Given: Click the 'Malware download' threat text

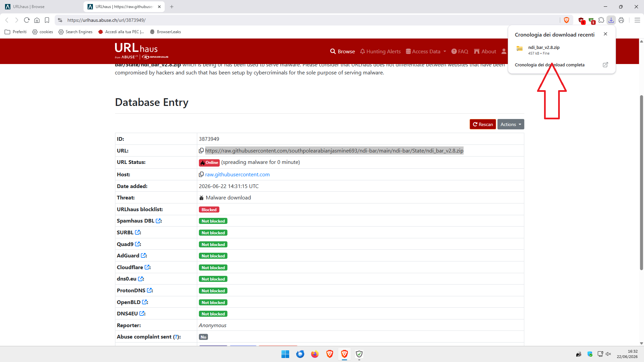Looking at the screenshot, I should tap(228, 198).
